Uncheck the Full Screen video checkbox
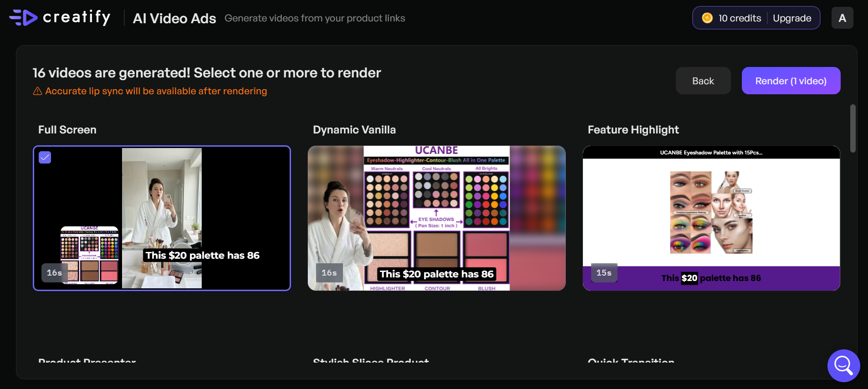868x389 pixels. (45, 157)
